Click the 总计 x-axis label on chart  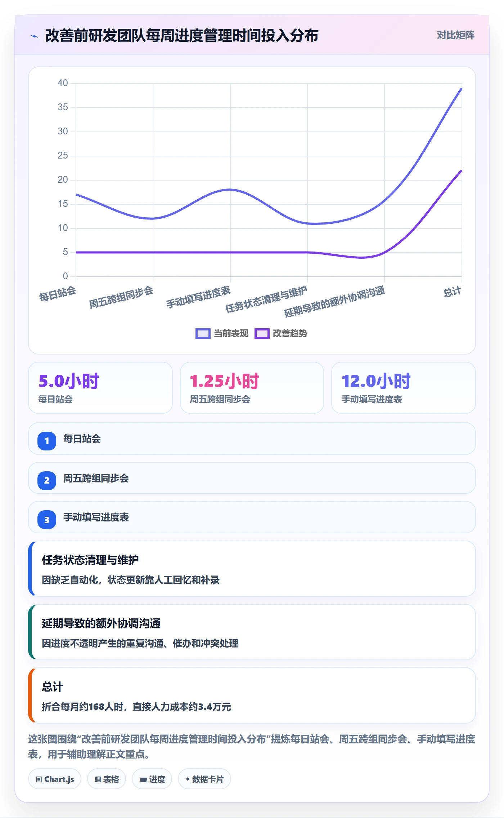tap(452, 292)
